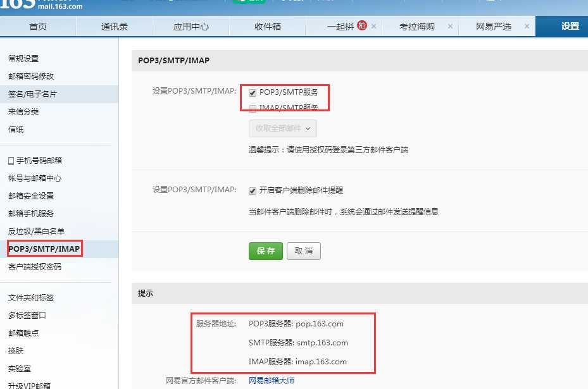Close the 网易严选 tab
Viewport: 588px width, 389px height.
(x=527, y=27)
